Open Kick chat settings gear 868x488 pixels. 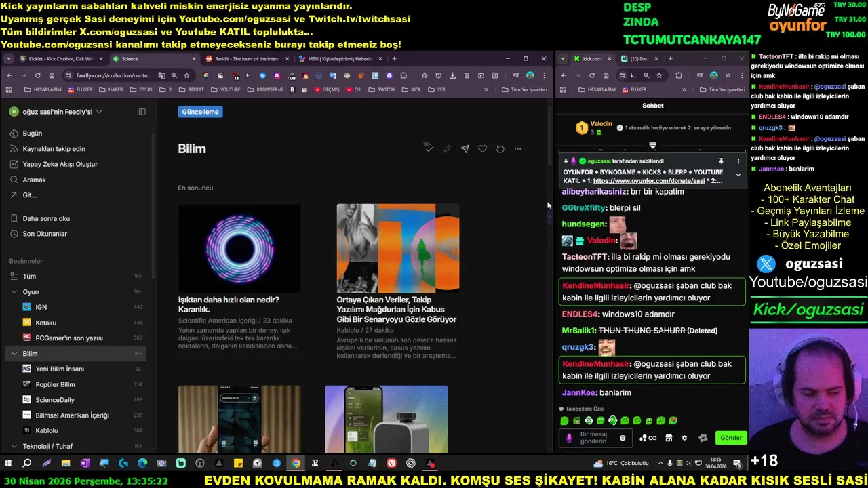(x=684, y=438)
